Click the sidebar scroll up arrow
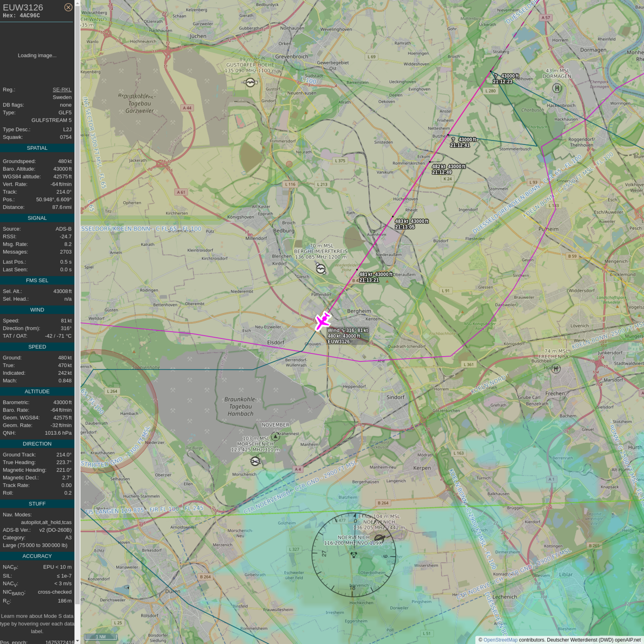The image size is (644, 644). tap(77, 3)
